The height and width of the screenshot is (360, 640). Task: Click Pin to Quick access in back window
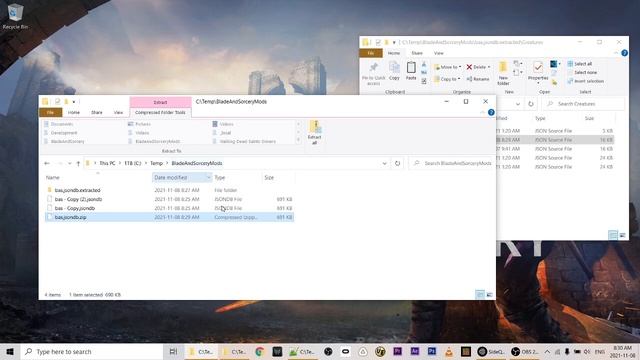(373, 73)
